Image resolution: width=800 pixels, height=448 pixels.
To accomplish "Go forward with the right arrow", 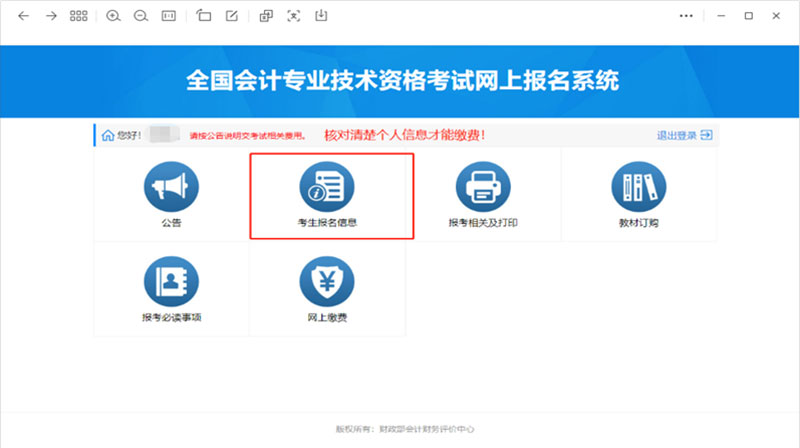I will click(x=51, y=16).
